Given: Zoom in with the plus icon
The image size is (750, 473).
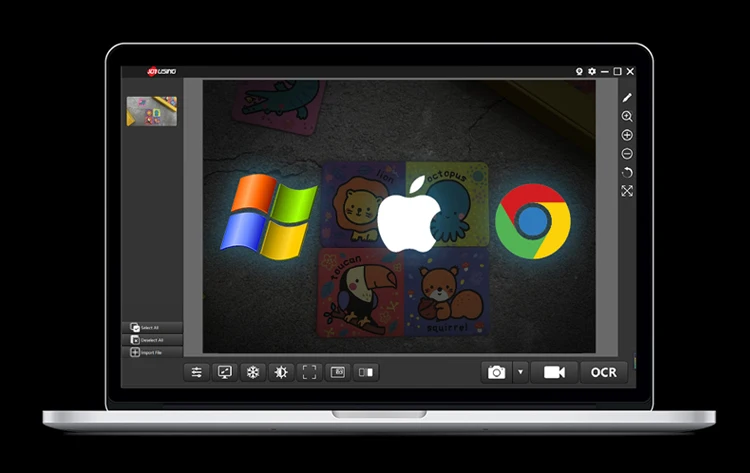Looking at the screenshot, I should [x=627, y=135].
